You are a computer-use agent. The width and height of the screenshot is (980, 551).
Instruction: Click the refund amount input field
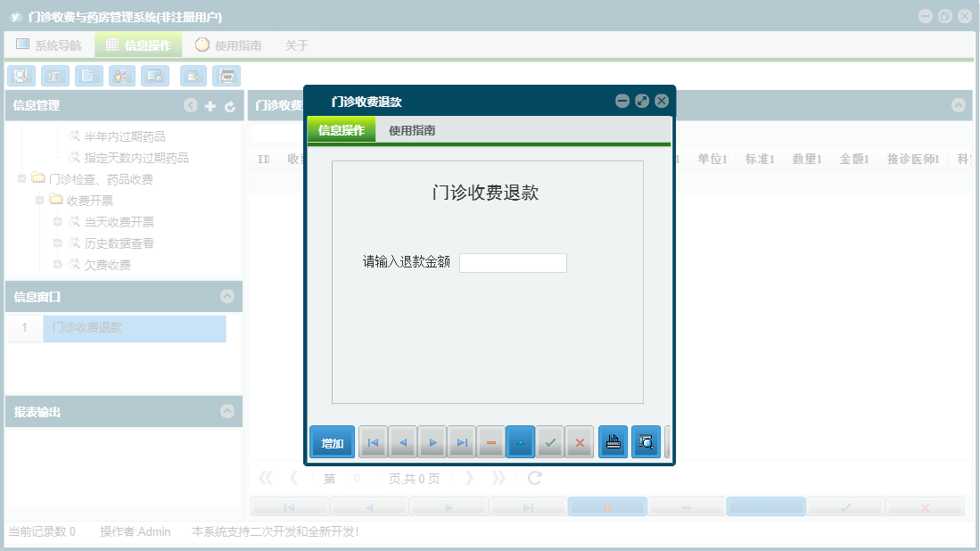(513, 262)
